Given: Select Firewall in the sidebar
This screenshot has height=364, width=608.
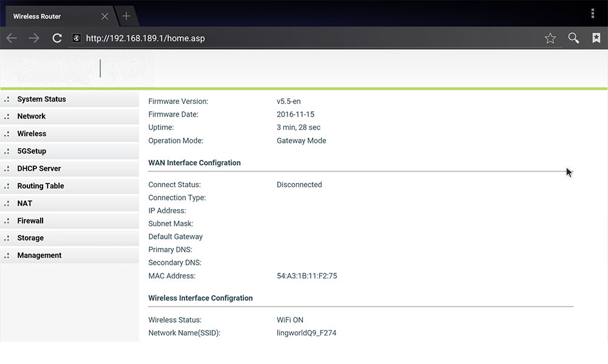Looking at the screenshot, I should [30, 221].
